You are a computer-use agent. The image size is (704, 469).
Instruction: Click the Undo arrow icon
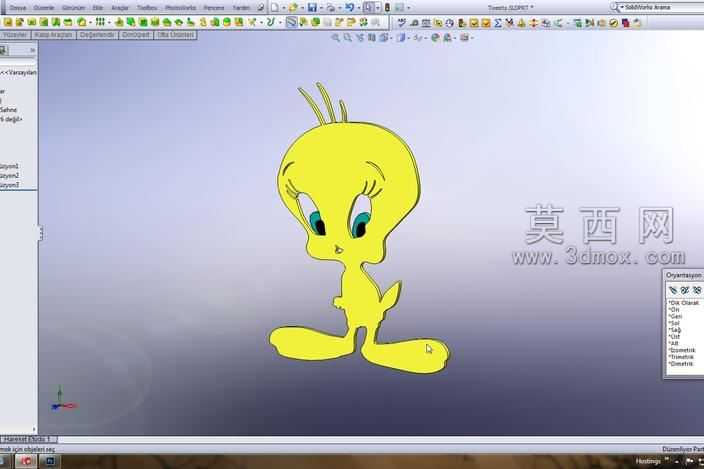349,8
